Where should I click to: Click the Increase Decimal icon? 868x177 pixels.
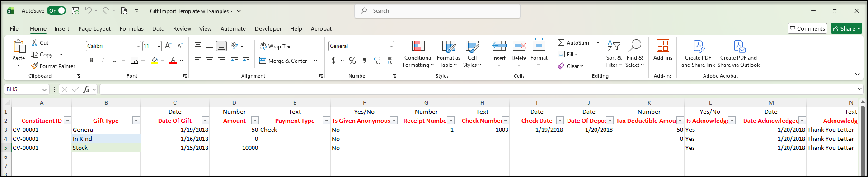[x=377, y=61]
